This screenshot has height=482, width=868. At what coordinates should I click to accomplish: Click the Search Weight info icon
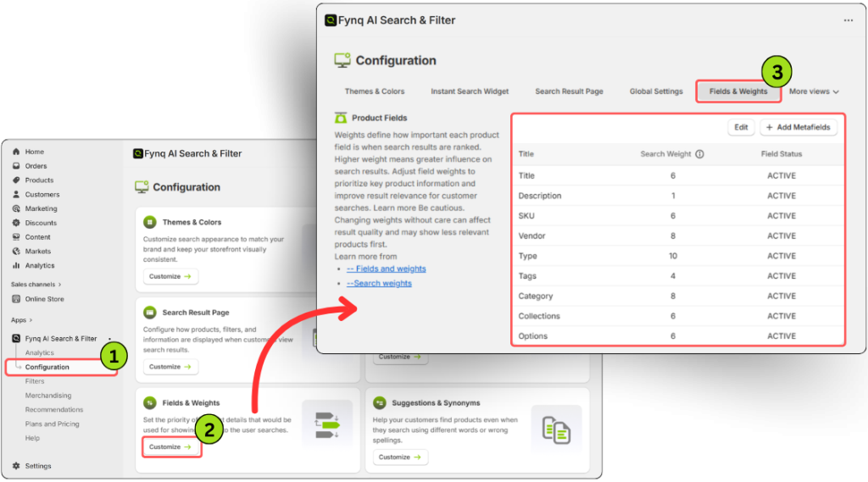coord(699,154)
